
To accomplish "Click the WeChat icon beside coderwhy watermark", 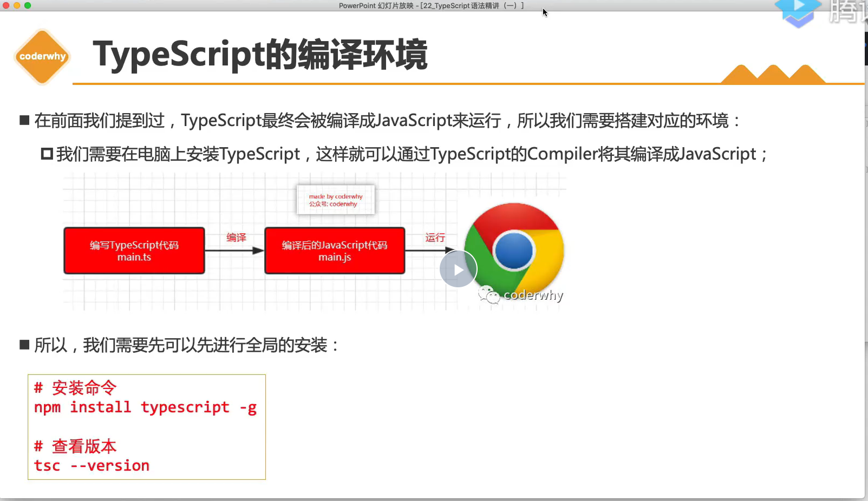I will [x=488, y=294].
